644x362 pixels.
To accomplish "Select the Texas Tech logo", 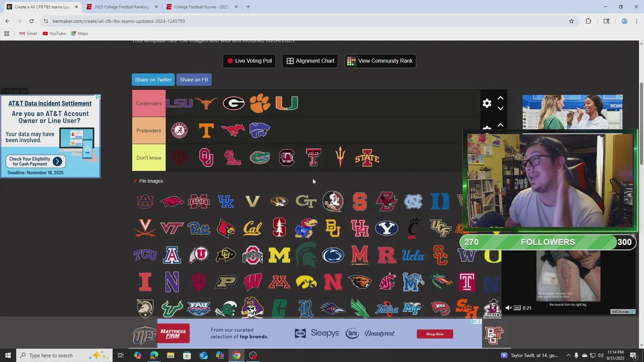I will [313, 157].
